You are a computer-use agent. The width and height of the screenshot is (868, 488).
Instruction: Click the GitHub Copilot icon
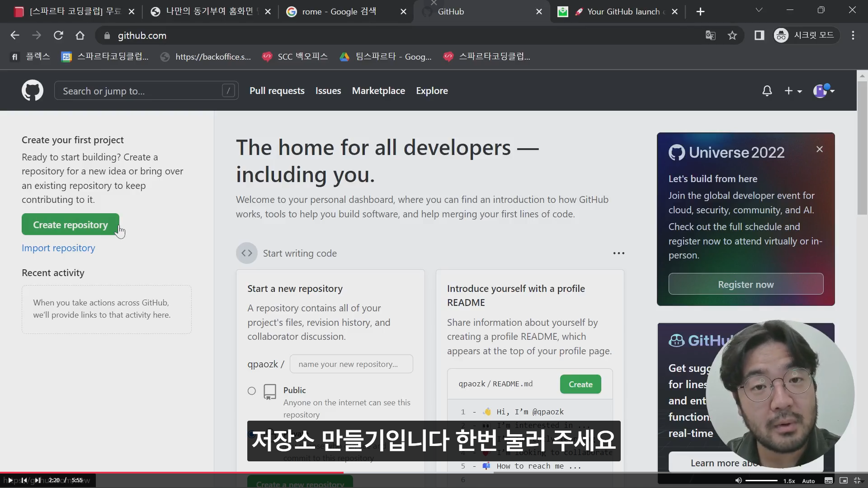coord(677,341)
